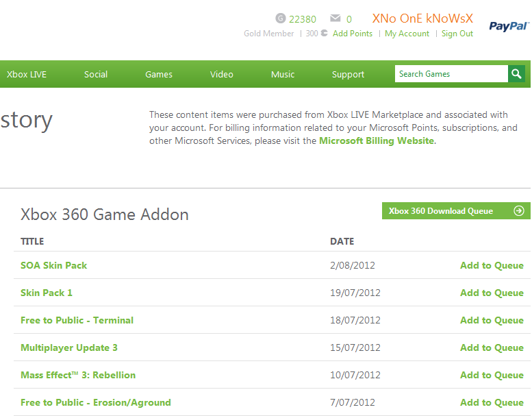Click the Xbox 360 Game Addon heading
The height and width of the screenshot is (416, 532).
tap(105, 215)
